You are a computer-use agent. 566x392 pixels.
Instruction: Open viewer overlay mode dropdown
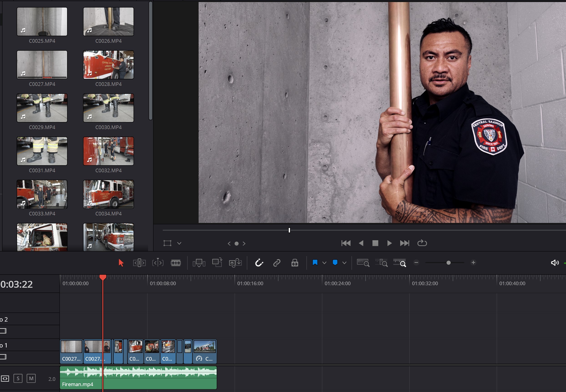click(x=179, y=243)
